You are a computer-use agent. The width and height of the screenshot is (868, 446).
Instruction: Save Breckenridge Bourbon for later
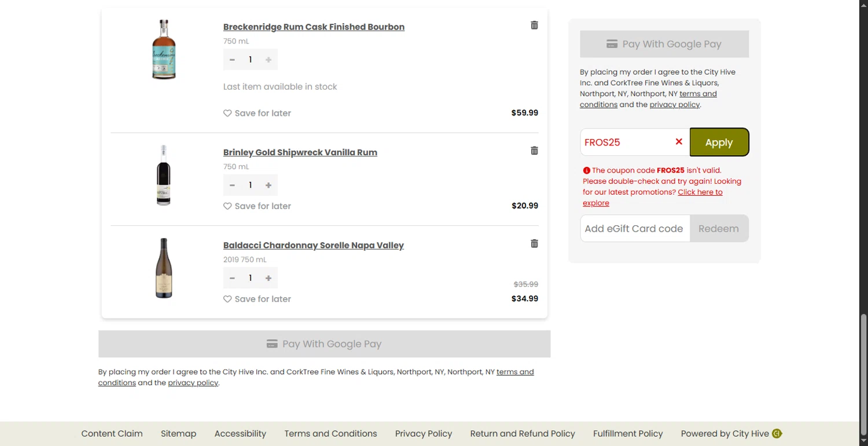tap(258, 114)
